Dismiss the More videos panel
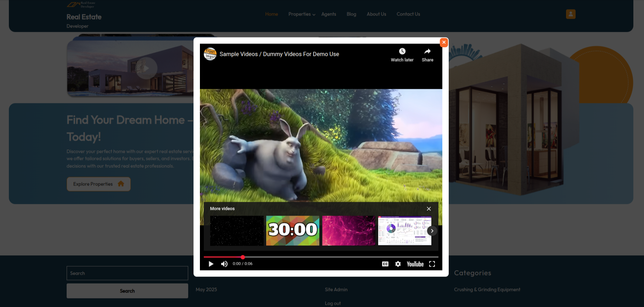The image size is (644, 307). tap(429, 209)
